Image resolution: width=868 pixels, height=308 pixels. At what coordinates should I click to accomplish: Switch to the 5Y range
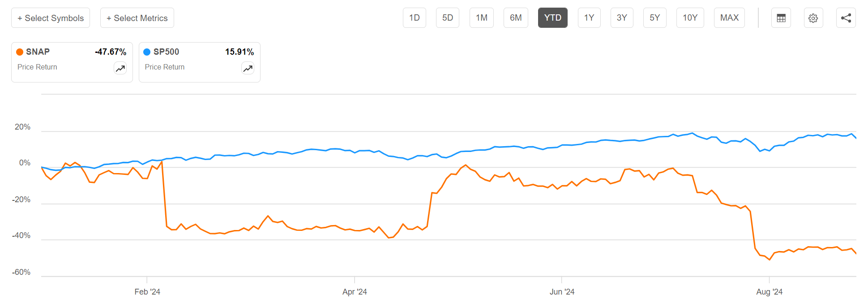click(x=654, y=18)
